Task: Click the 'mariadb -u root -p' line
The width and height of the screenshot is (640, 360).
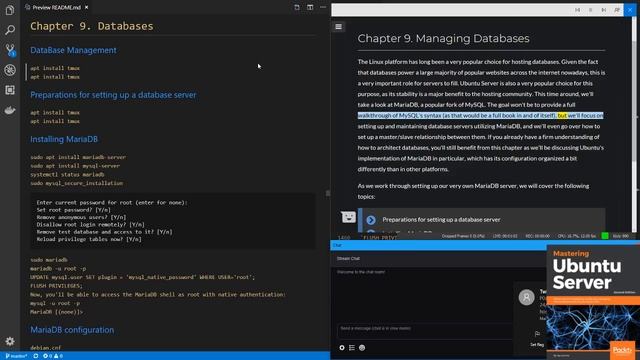Action: [x=58, y=269]
